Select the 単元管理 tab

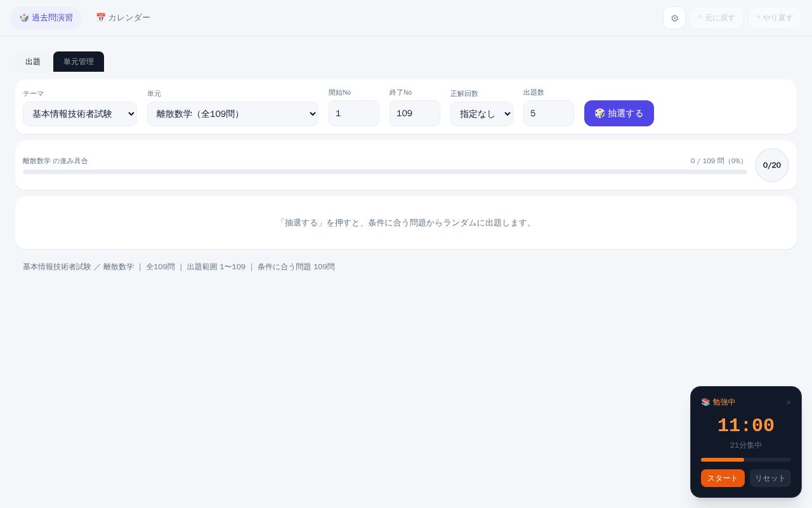tap(79, 62)
